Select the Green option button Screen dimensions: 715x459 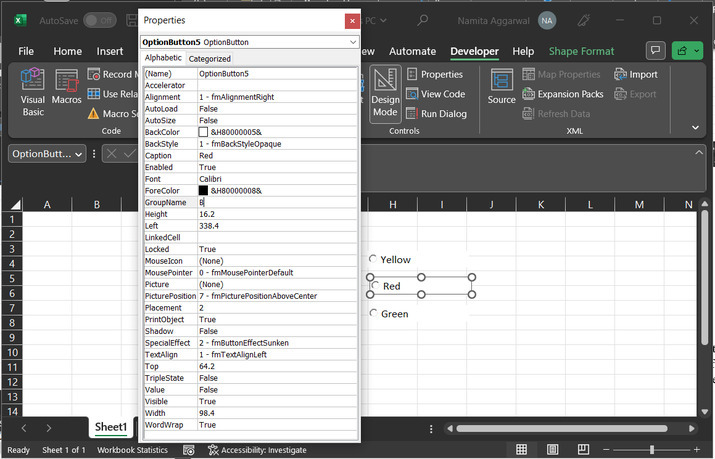[x=373, y=314]
